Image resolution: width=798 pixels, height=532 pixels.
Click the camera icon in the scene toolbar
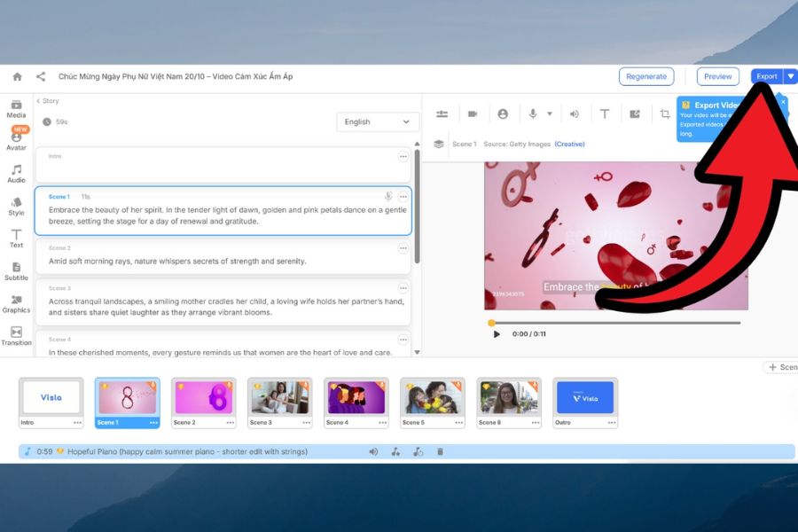point(473,114)
